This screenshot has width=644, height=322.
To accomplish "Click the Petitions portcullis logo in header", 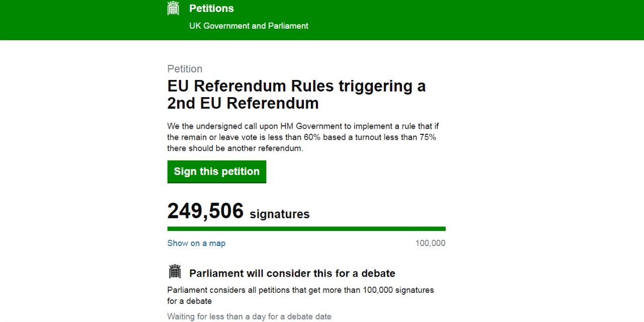I will click(173, 8).
